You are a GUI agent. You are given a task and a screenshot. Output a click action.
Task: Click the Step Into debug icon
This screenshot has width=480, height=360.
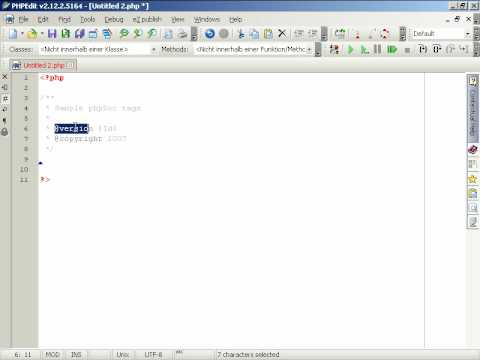(423, 50)
